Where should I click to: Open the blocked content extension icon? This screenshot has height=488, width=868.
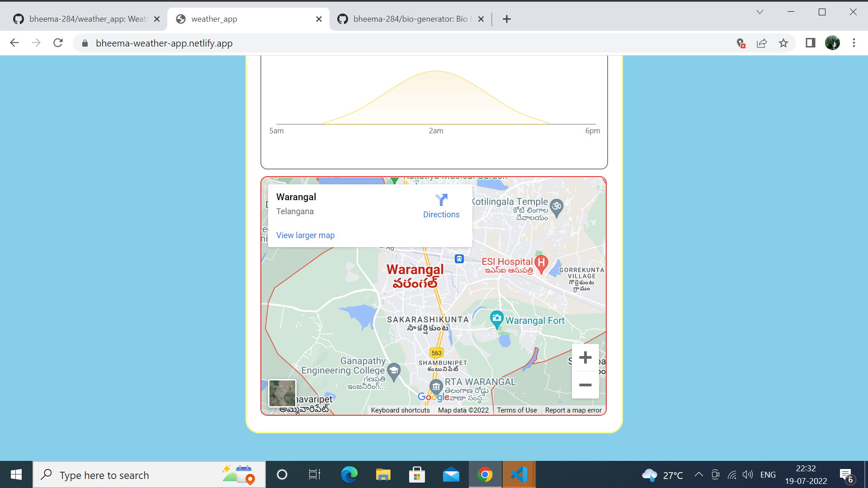(x=741, y=43)
